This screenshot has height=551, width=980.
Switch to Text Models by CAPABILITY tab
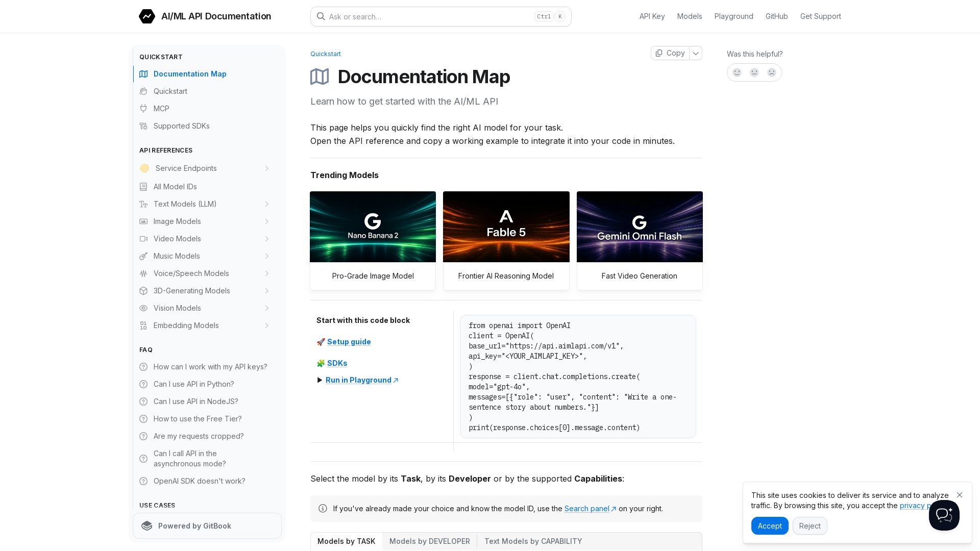pos(533,541)
